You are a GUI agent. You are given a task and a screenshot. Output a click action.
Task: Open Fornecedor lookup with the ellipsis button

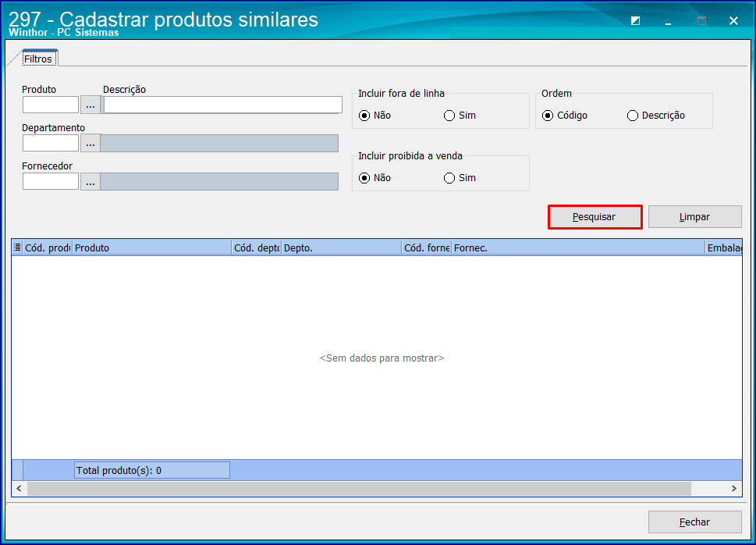91,181
